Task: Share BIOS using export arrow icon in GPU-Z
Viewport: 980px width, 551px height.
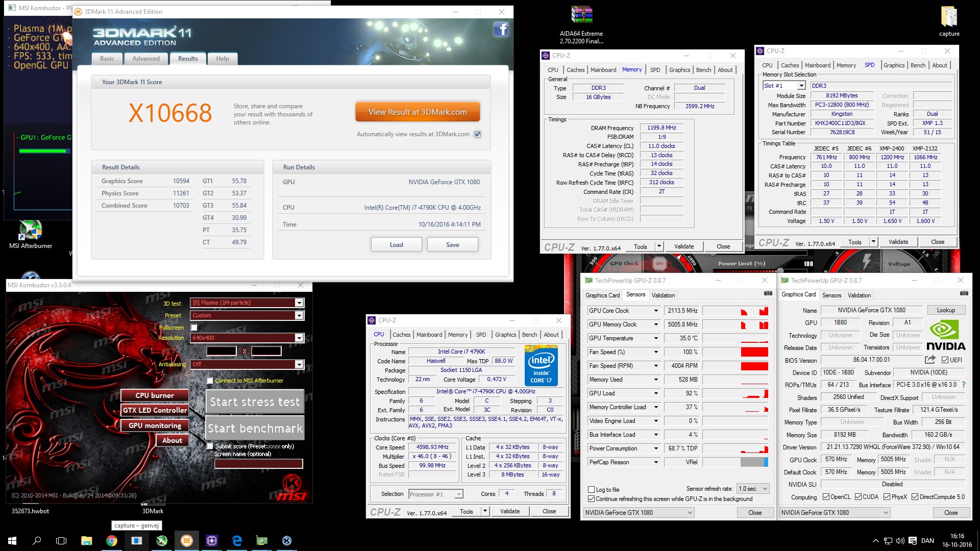Action: point(930,360)
